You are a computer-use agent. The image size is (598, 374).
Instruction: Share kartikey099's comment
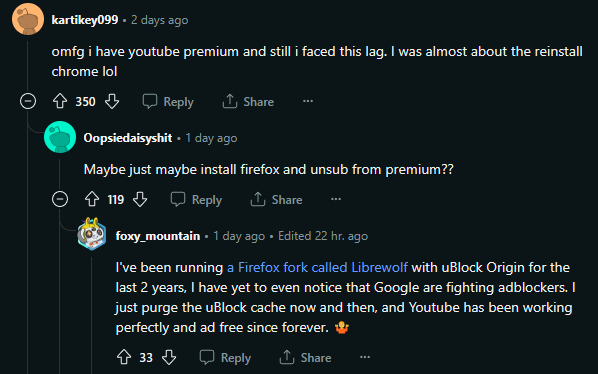point(248,102)
